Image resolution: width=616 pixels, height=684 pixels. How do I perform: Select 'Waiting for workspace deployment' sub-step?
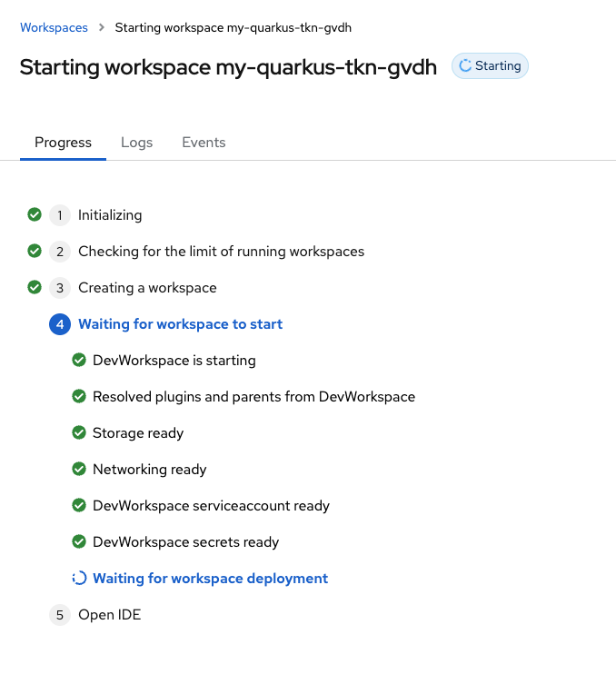click(x=210, y=579)
